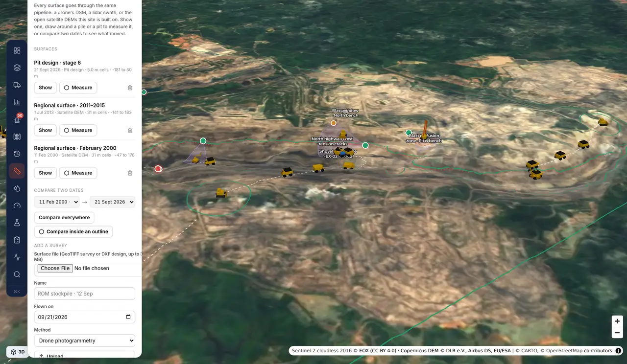Open attribution info icon on map
627x364 pixels.
[618, 351]
